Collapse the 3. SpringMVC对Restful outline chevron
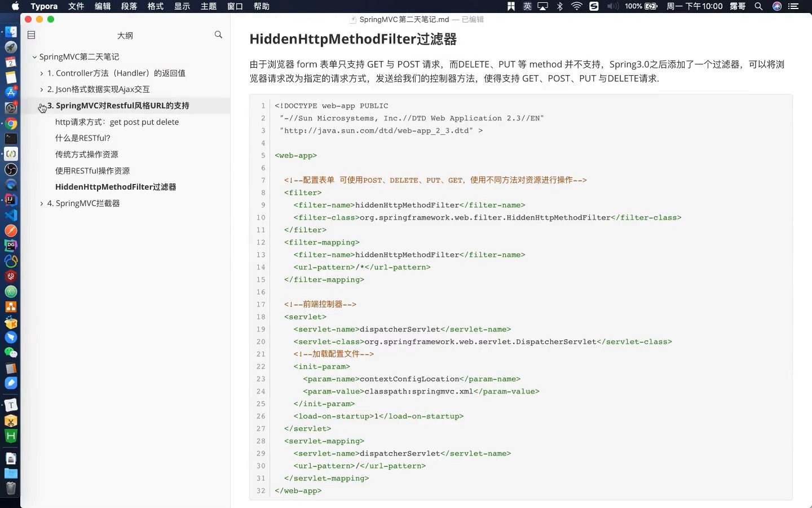Screen dimensions: 812x508 tap(42, 106)
